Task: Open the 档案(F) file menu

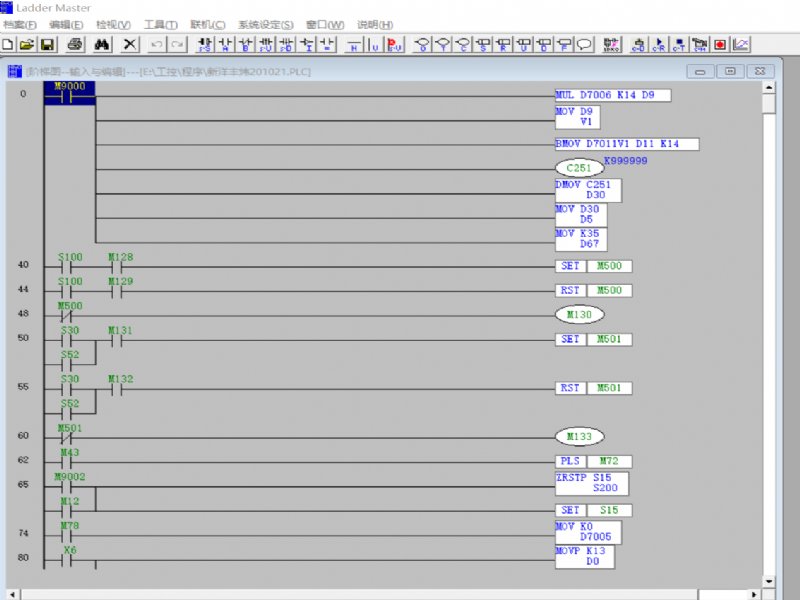Action: 20,24
